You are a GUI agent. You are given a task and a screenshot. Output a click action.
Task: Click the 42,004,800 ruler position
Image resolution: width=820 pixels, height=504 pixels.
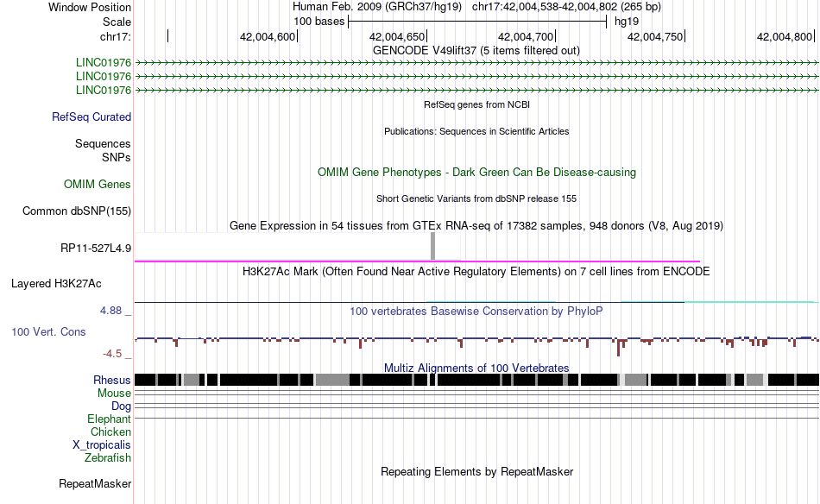[785, 36]
